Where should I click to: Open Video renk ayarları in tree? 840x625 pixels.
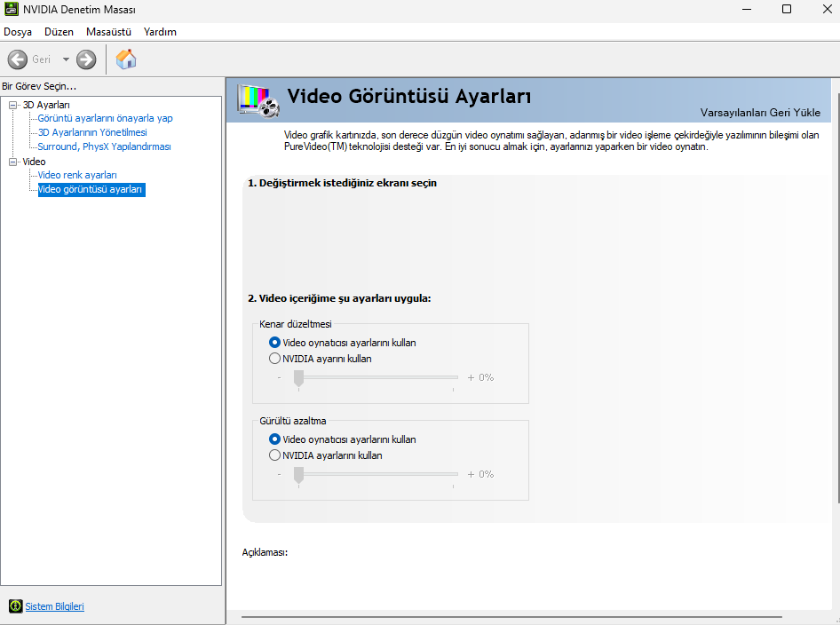click(77, 175)
